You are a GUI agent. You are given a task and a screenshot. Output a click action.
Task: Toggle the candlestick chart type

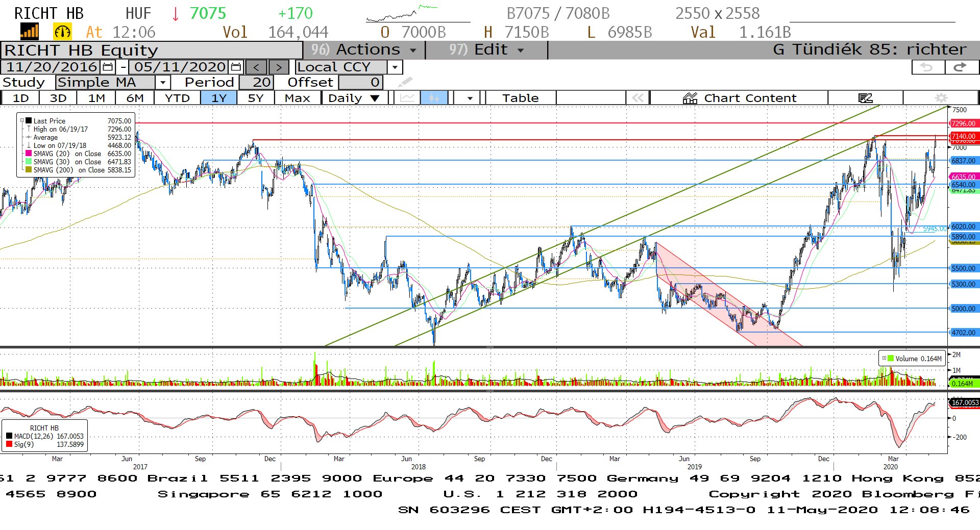(x=434, y=98)
